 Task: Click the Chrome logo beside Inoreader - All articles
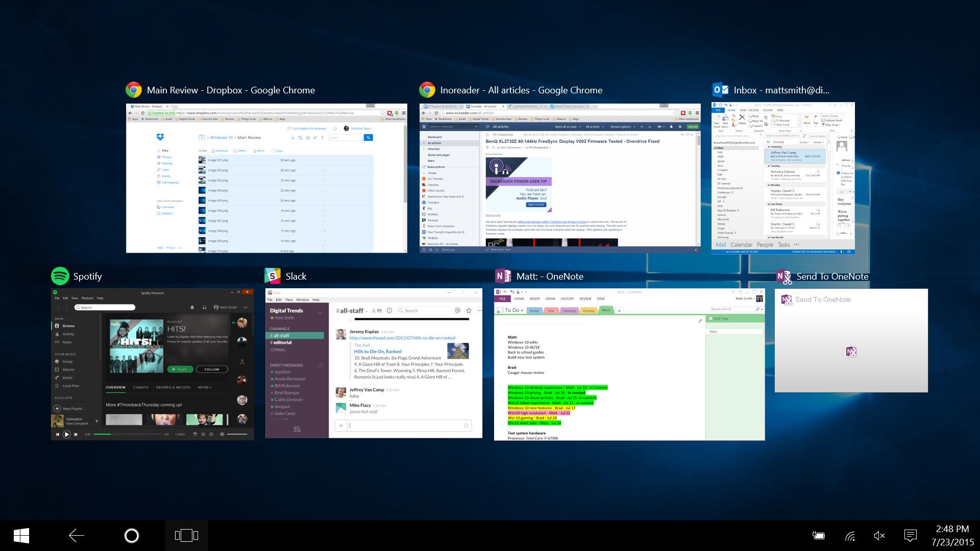[427, 90]
